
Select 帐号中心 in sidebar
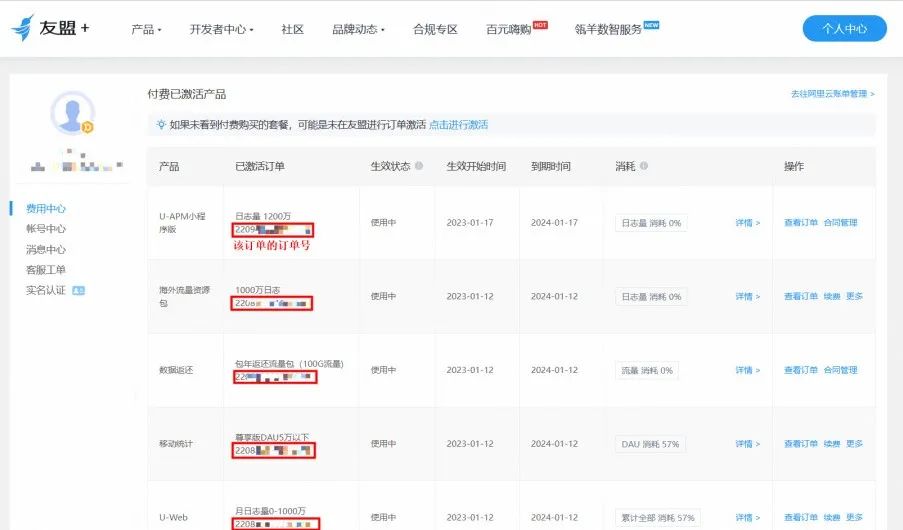[x=46, y=229]
